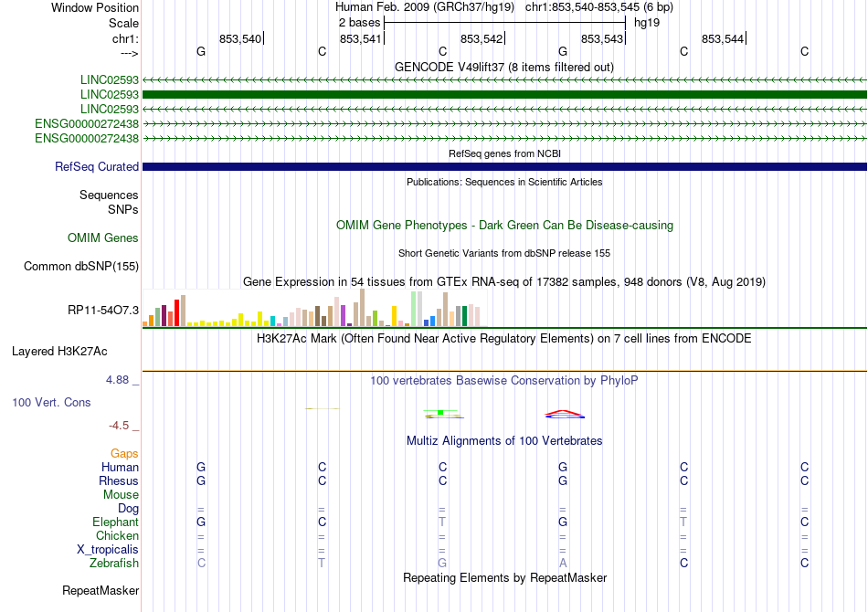This screenshot has width=868, height=612.
Task: Open 'Short Genetic Variants from dbSNP release 155'
Action: tap(504, 253)
